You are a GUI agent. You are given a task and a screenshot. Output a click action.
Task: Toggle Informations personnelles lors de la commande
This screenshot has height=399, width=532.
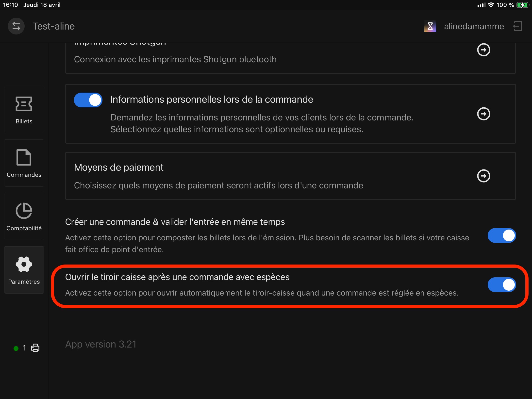(x=88, y=100)
